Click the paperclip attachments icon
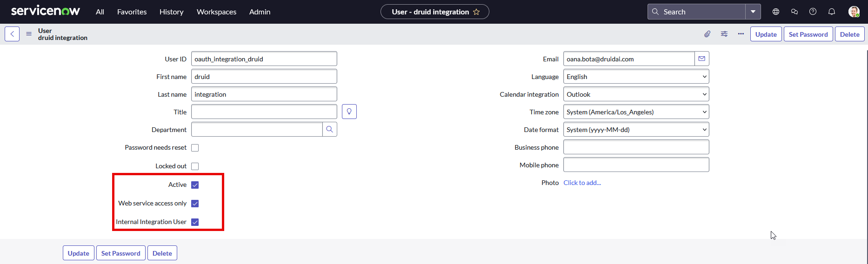868x264 pixels. click(x=707, y=34)
